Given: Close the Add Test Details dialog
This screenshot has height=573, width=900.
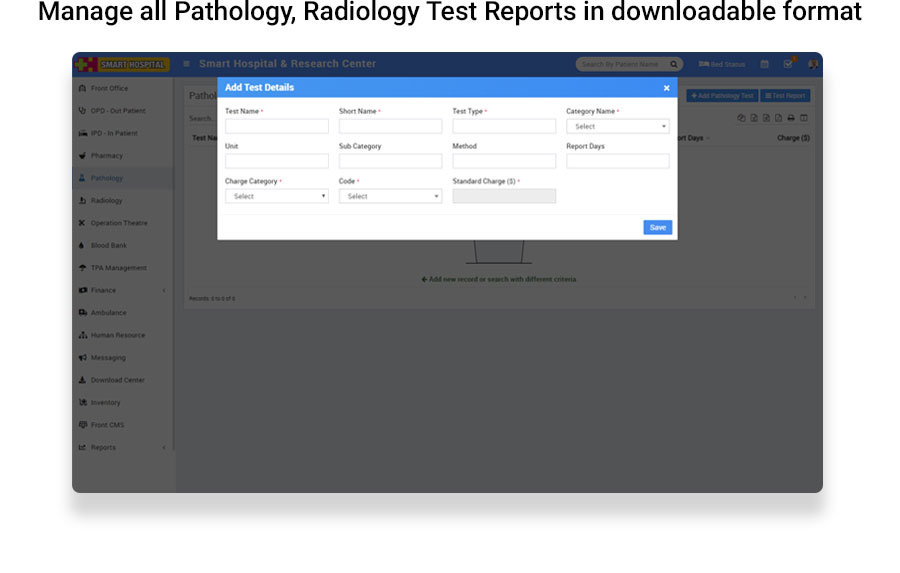Looking at the screenshot, I should (x=666, y=88).
